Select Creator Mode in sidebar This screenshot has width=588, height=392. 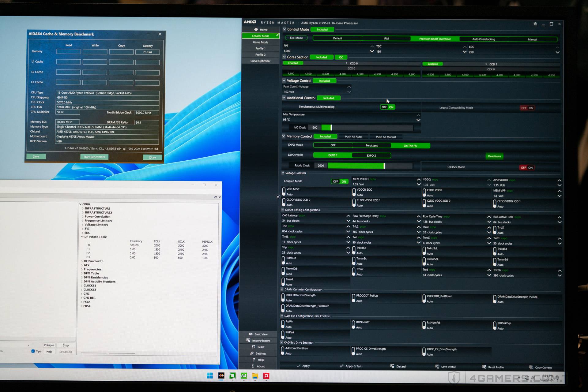click(260, 36)
